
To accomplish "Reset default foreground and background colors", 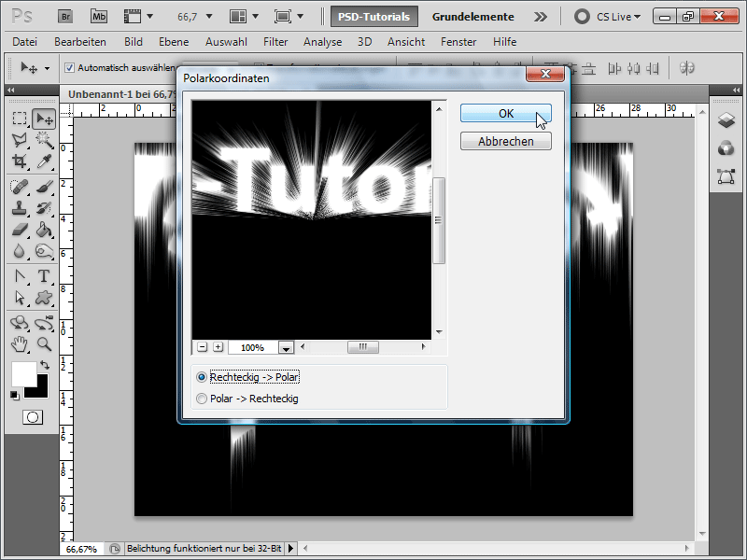I will (14, 395).
